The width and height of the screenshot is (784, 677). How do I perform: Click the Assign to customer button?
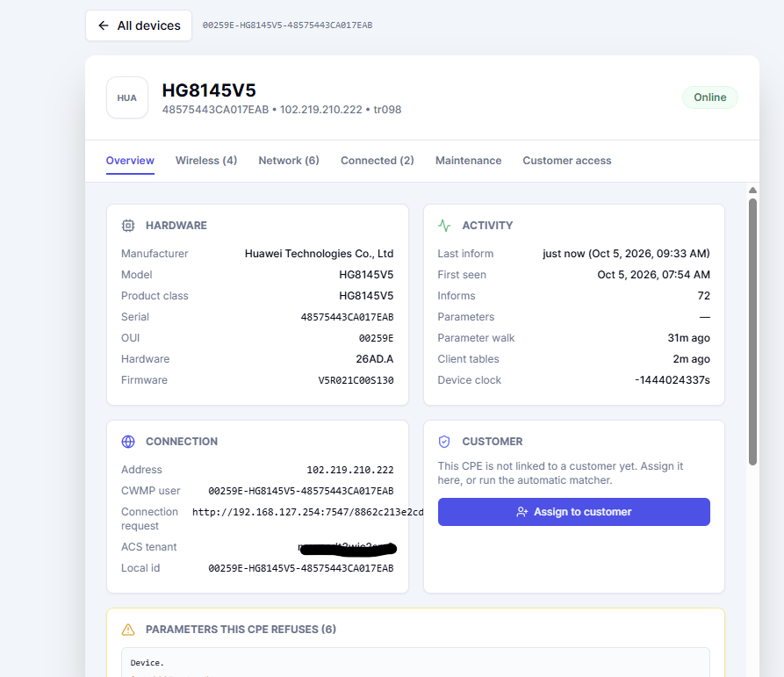tap(574, 512)
